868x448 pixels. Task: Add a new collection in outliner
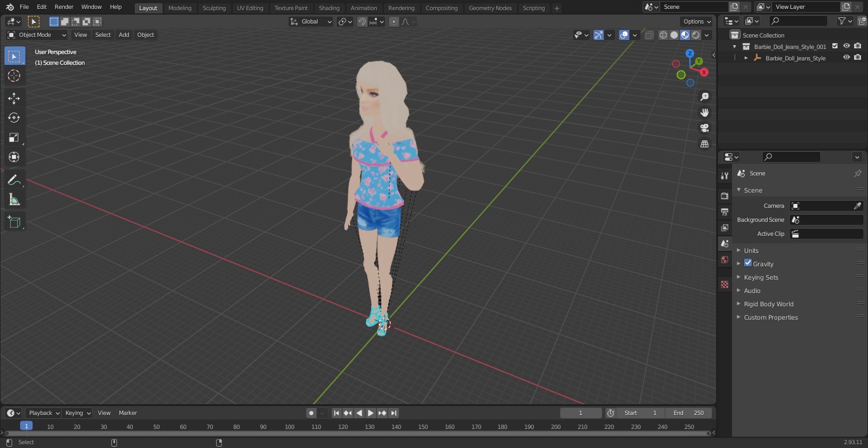(x=861, y=21)
